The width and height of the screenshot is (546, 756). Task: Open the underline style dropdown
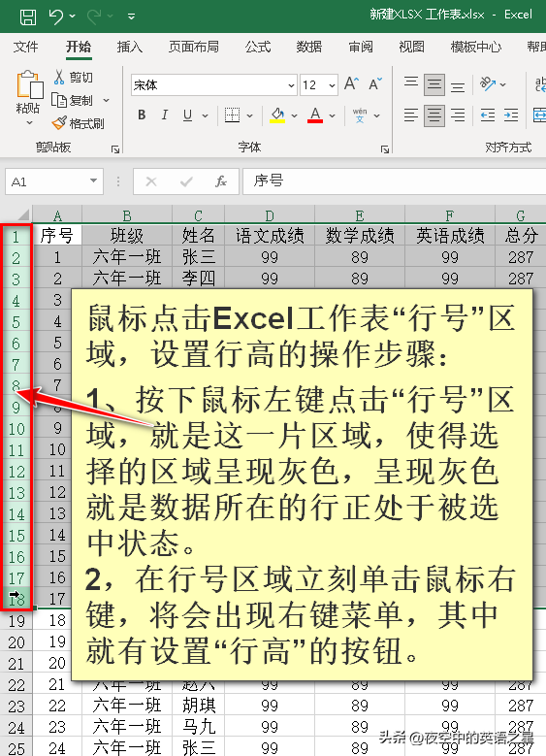coord(205,115)
